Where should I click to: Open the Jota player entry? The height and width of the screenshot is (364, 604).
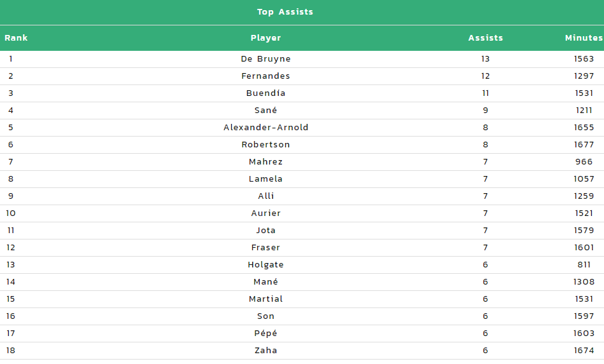265,231
